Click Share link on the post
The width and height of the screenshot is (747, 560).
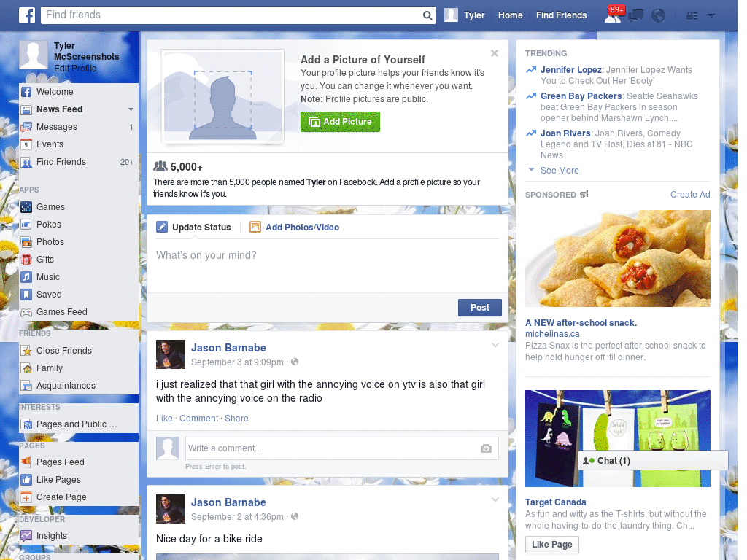[236, 419]
